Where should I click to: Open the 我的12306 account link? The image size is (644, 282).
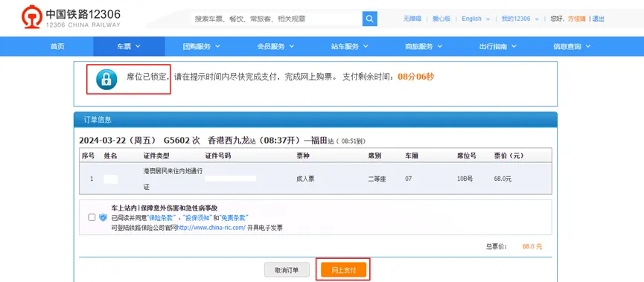[x=516, y=19]
